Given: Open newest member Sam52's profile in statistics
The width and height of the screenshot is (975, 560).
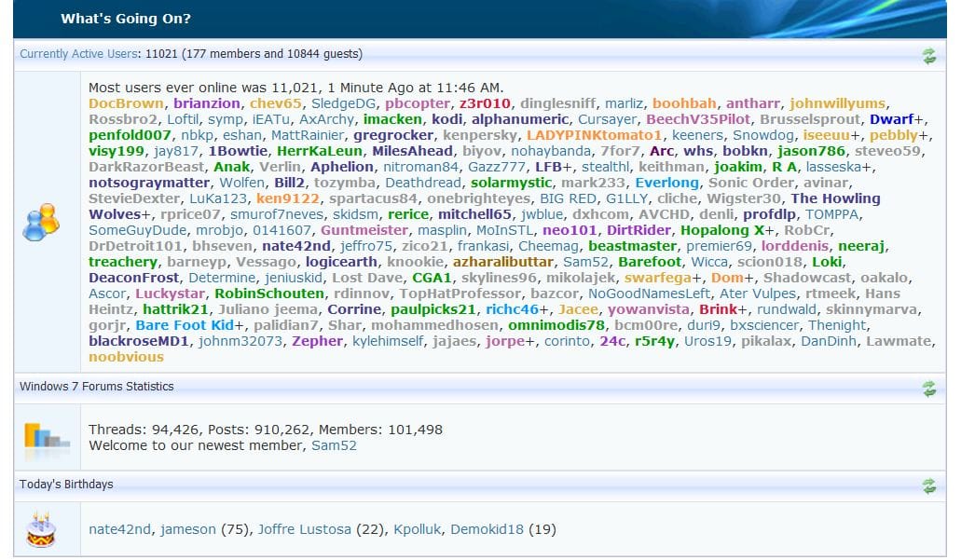Looking at the screenshot, I should click(334, 445).
